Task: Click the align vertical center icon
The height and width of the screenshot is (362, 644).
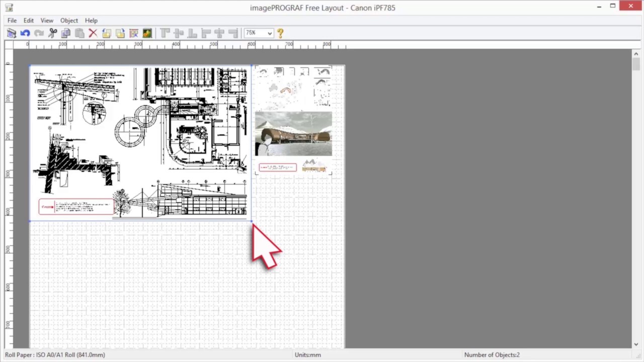Action: point(179,33)
